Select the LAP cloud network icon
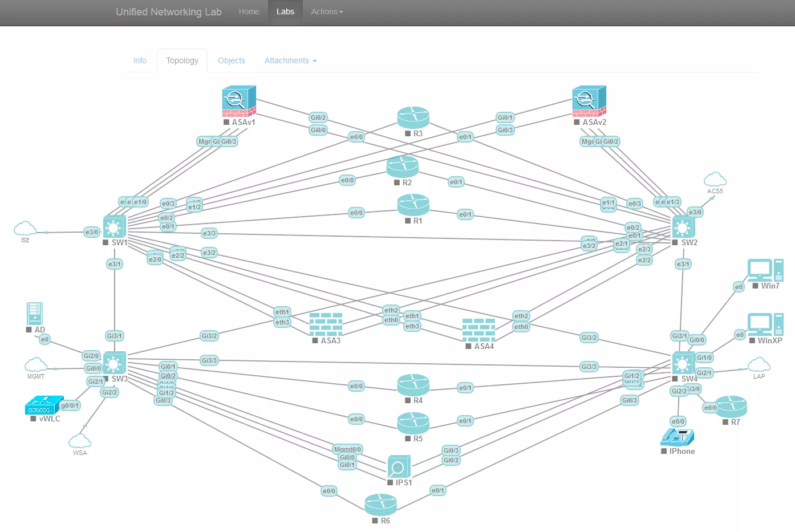 [759, 365]
